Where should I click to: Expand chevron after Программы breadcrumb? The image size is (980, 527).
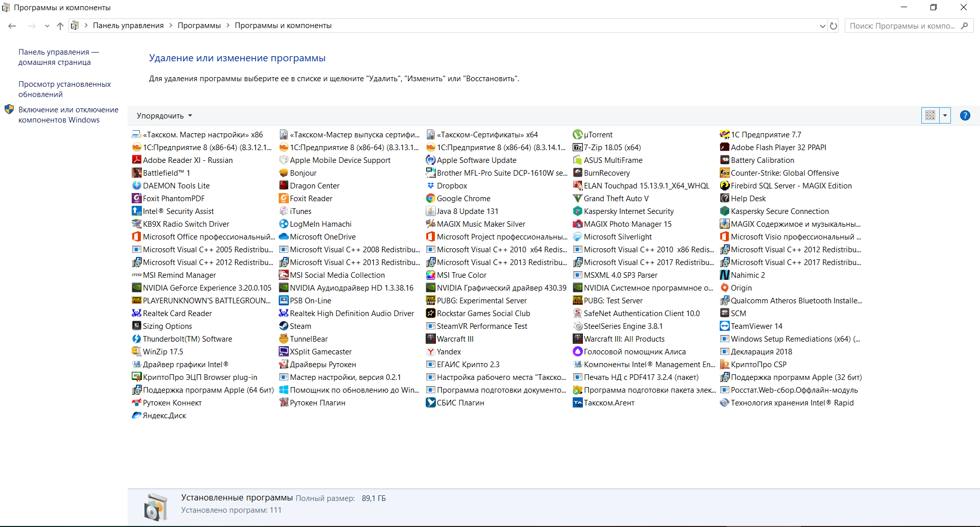(x=228, y=26)
